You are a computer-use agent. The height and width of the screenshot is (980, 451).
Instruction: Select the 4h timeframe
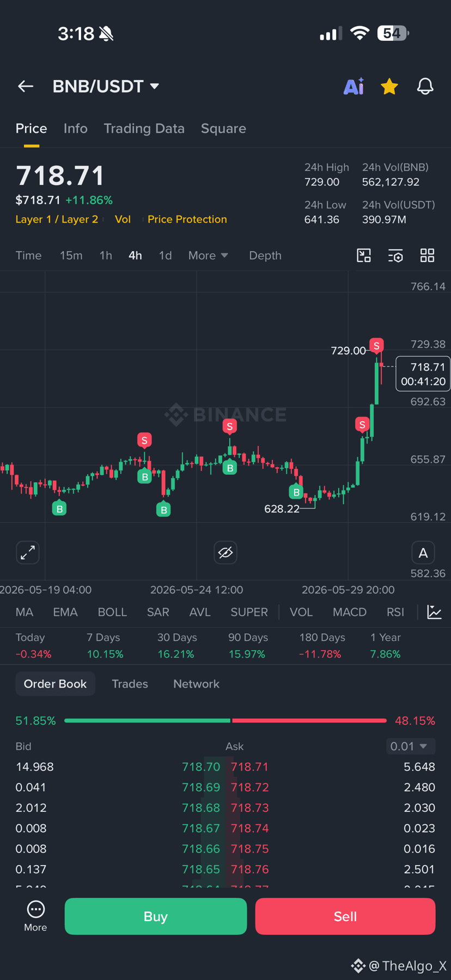coord(135,255)
